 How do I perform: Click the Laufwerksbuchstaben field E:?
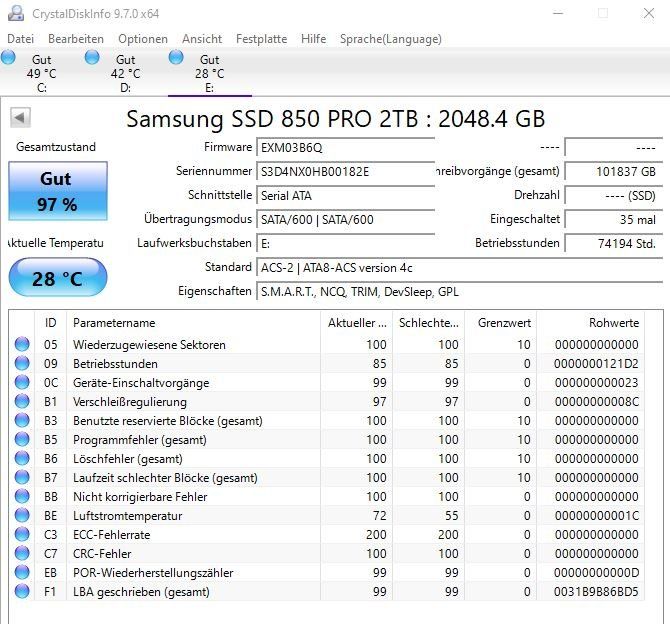(x=345, y=244)
